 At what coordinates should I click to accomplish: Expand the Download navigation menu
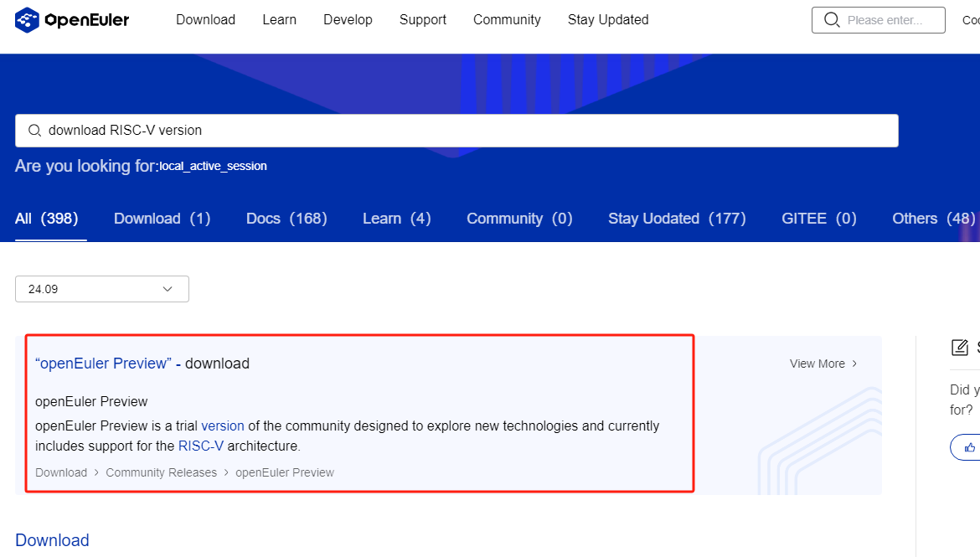205,19
